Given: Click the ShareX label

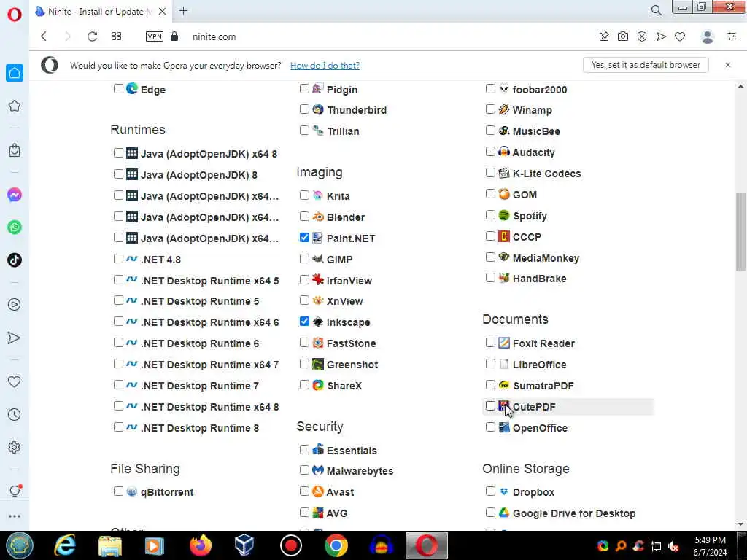Looking at the screenshot, I should point(344,386).
